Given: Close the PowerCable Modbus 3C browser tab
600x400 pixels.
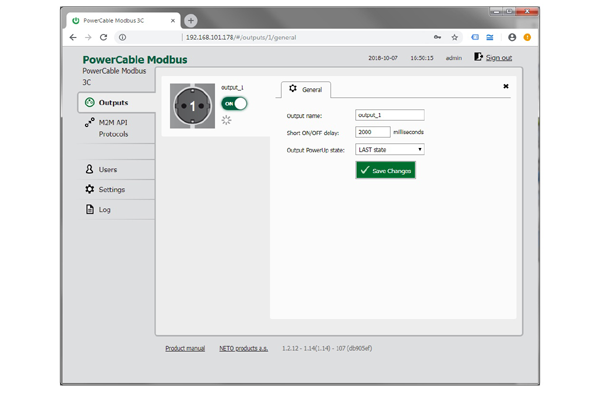Looking at the screenshot, I should 173,21.
